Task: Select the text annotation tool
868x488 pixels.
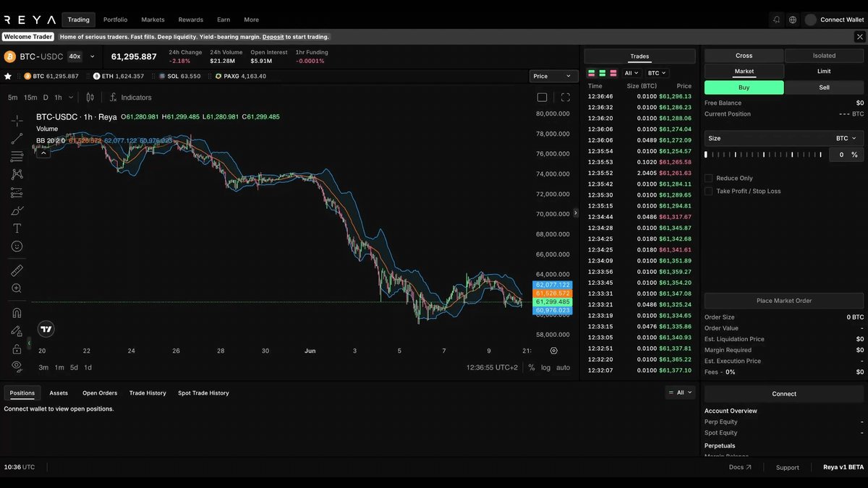Action: (x=17, y=228)
